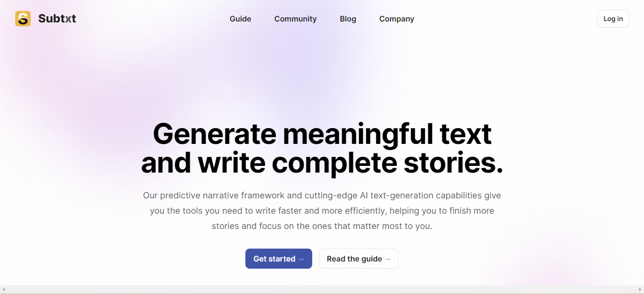Click the description line starting "stories and focus"

(322, 226)
